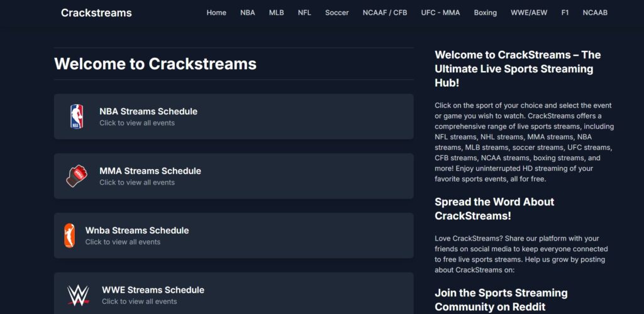This screenshot has width=644, height=314.
Task: Open the Crackstreams site logo
Action: tap(96, 13)
